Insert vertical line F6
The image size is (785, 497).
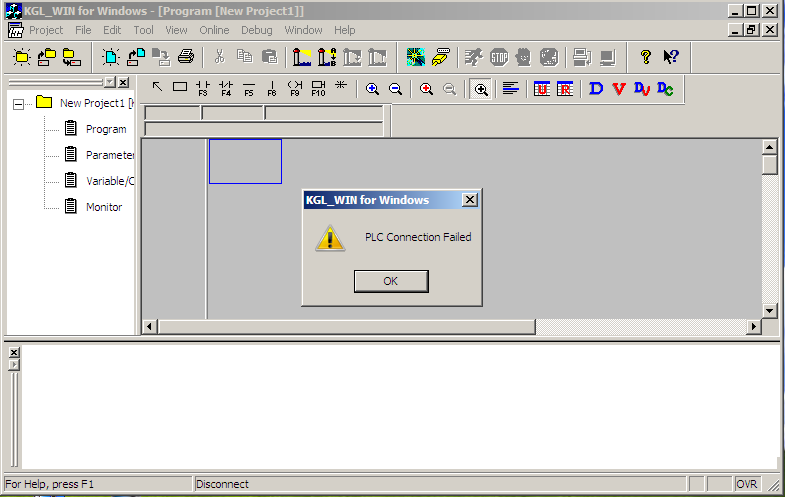272,88
